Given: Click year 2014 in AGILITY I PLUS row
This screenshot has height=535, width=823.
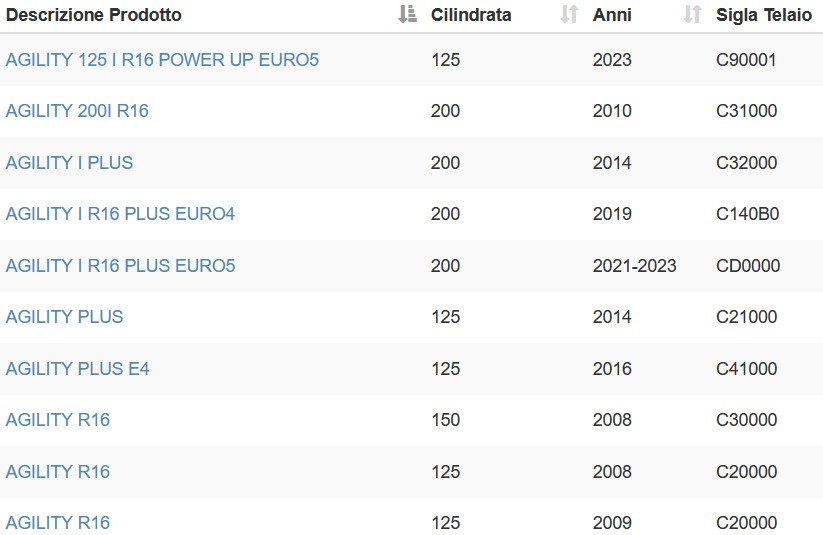Looking at the screenshot, I should pos(612,163).
